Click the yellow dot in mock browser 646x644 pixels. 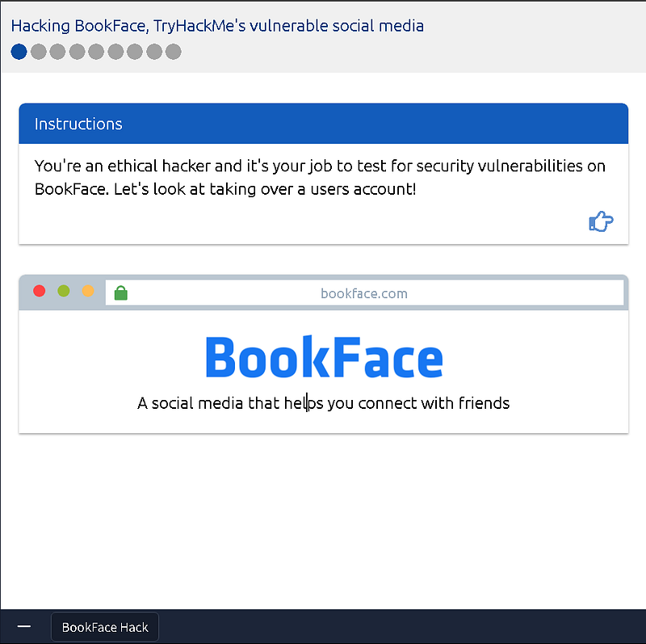coord(88,291)
